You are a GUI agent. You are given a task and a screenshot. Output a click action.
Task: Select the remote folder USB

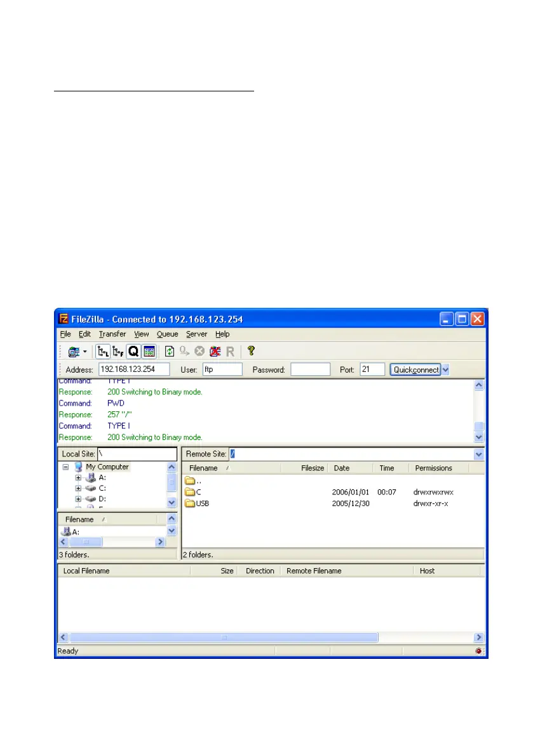[197, 503]
